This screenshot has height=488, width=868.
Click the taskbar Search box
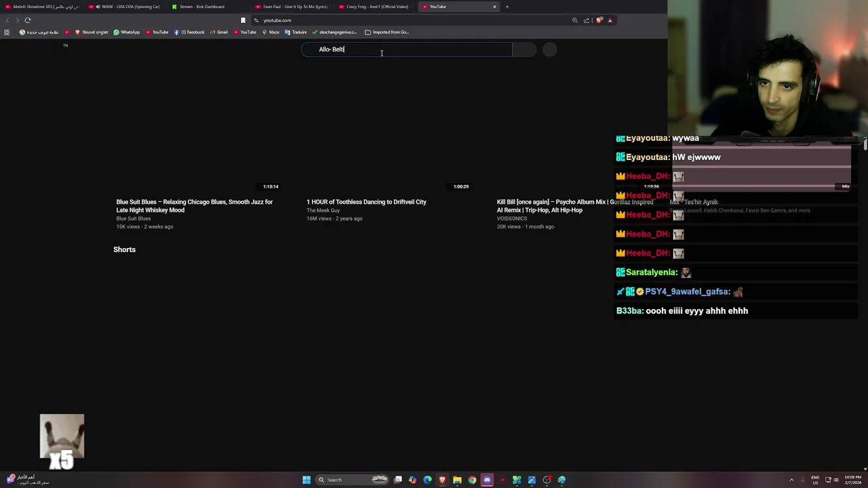point(353,480)
